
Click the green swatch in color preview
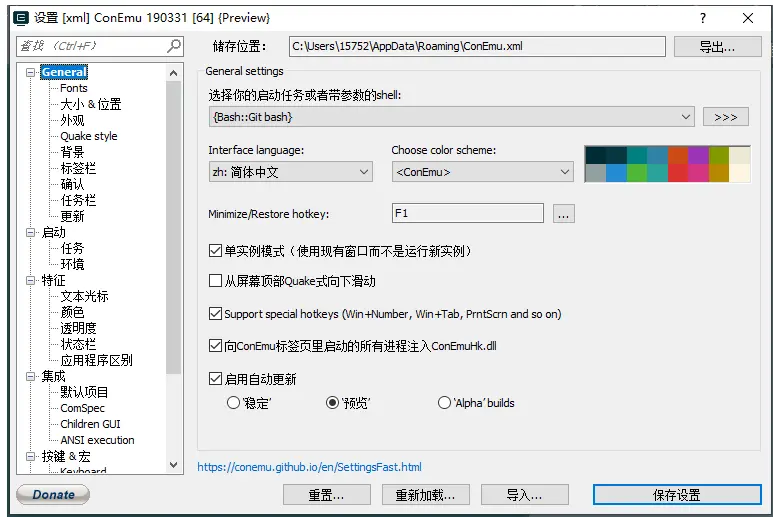pos(637,173)
